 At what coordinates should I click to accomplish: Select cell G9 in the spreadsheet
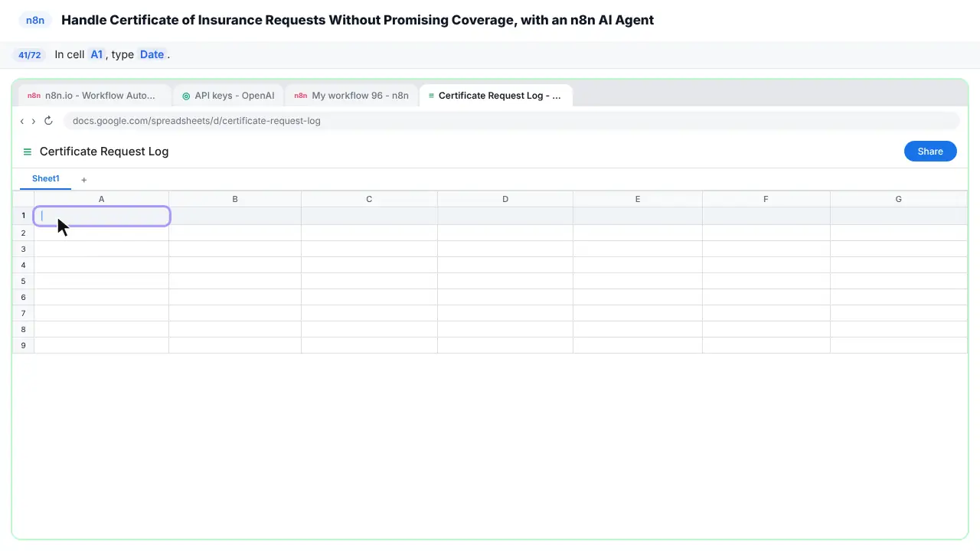click(x=899, y=345)
